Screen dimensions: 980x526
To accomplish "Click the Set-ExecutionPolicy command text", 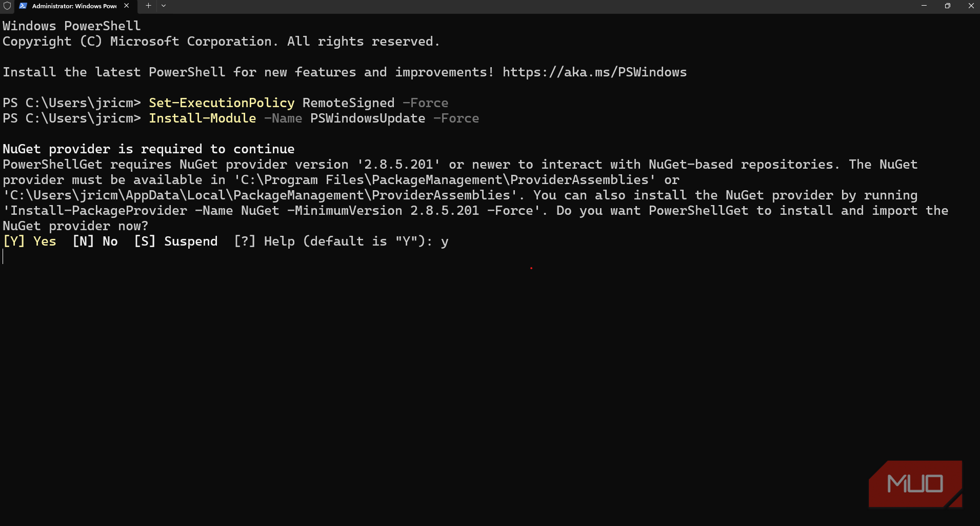I will 222,103.
